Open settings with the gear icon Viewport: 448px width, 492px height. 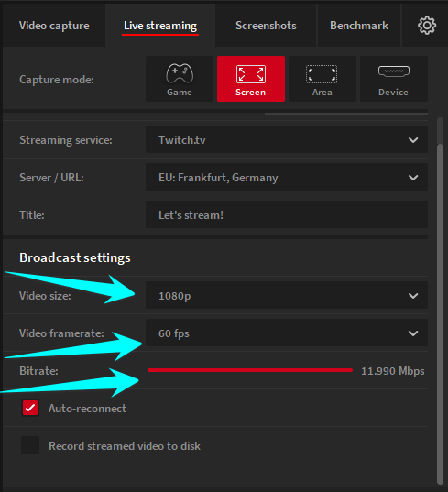(x=427, y=26)
